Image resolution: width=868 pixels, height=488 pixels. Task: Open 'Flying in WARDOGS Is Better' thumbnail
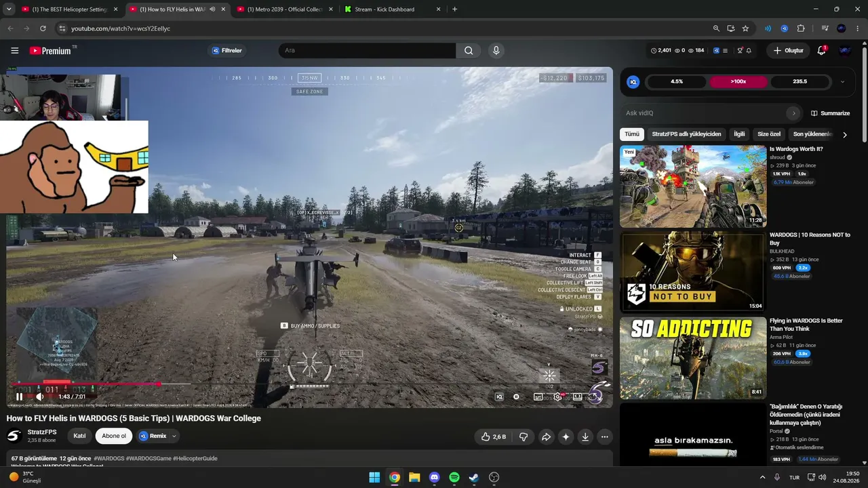(x=693, y=358)
